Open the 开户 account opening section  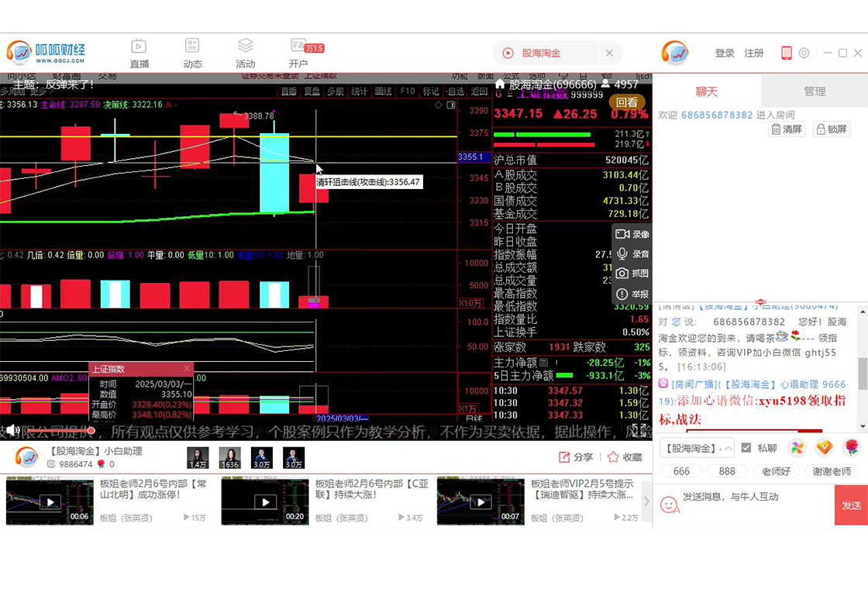point(299,53)
